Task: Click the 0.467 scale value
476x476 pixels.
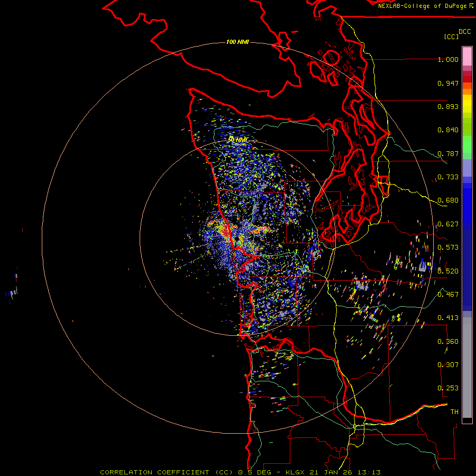Action: pyautogui.click(x=448, y=294)
